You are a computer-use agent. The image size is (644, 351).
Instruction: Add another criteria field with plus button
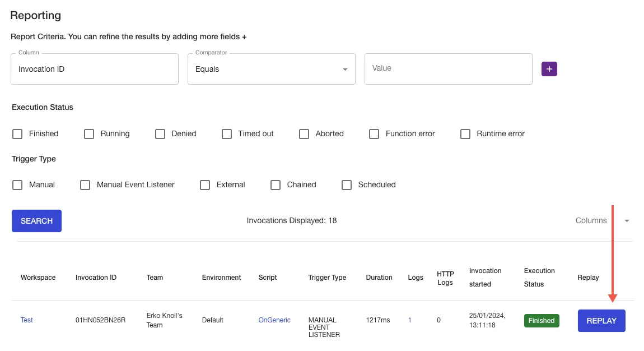549,69
